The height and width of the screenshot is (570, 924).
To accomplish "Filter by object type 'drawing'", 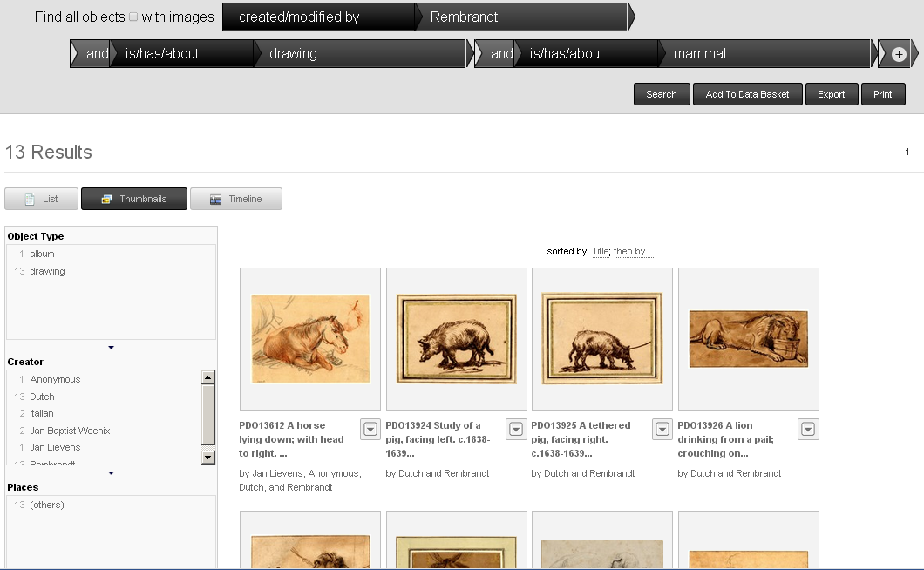I will point(47,271).
